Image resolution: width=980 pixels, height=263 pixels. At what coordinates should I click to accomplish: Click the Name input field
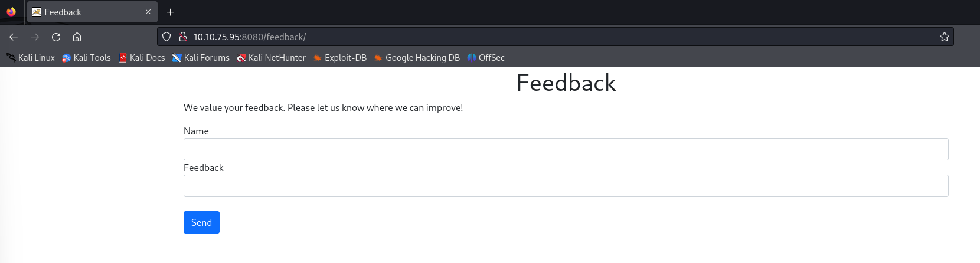[566, 149]
